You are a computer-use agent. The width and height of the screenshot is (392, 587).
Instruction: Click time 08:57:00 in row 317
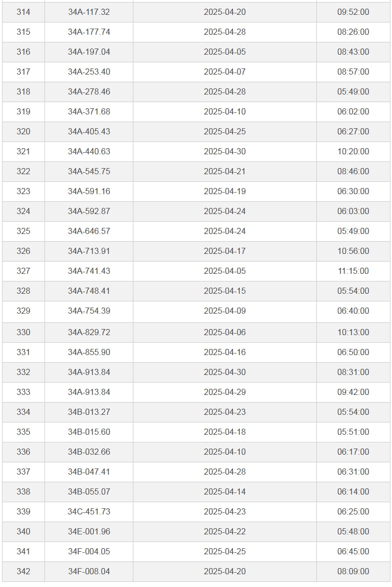point(353,72)
